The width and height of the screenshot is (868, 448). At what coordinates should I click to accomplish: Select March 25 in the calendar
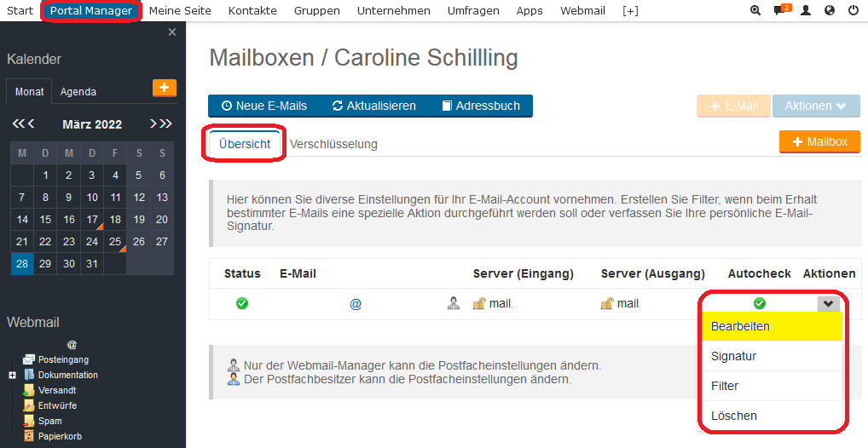tap(115, 242)
